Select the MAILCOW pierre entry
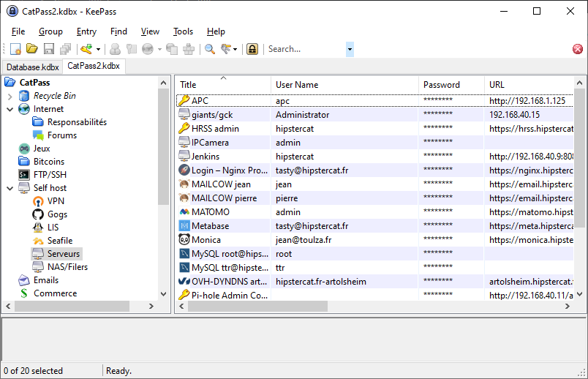This screenshot has width=588, height=379. pyautogui.click(x=374, y=198)
